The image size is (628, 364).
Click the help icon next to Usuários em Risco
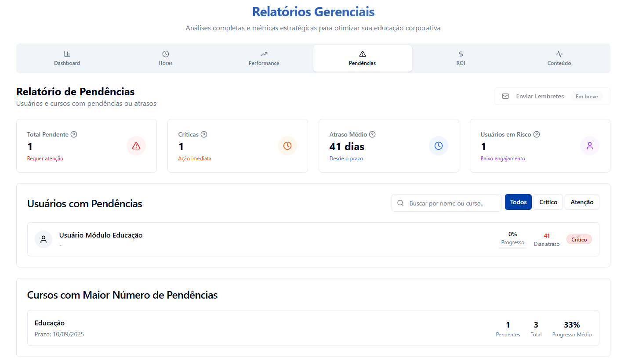click(537, 134)
